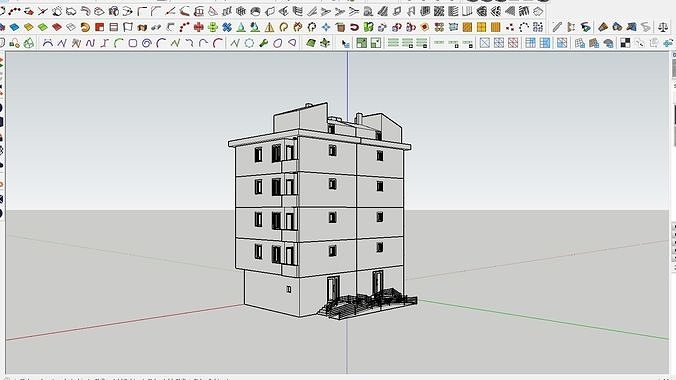
Task: Click the dotted circle points icon
Action: (524, 28)
